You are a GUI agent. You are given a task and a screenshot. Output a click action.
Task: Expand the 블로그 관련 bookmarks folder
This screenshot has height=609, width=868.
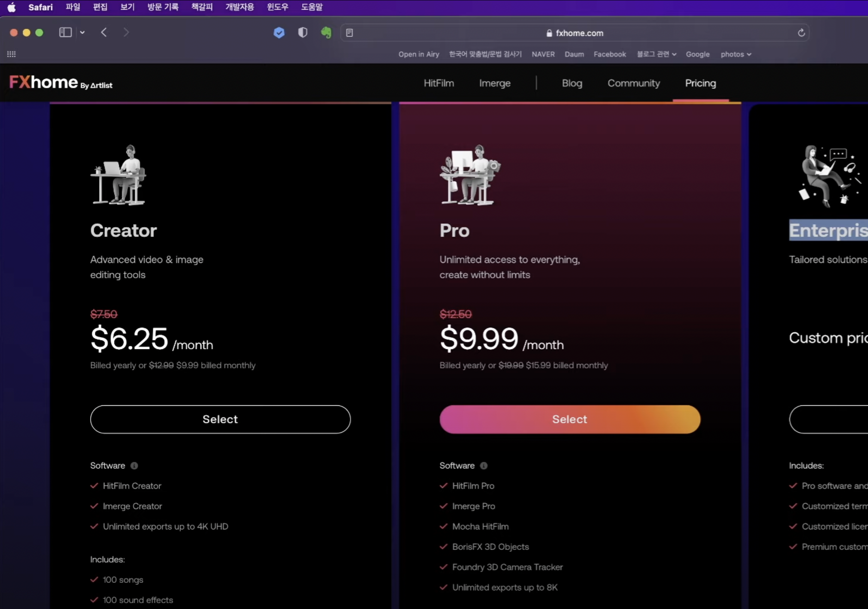(x=656, y=54)
